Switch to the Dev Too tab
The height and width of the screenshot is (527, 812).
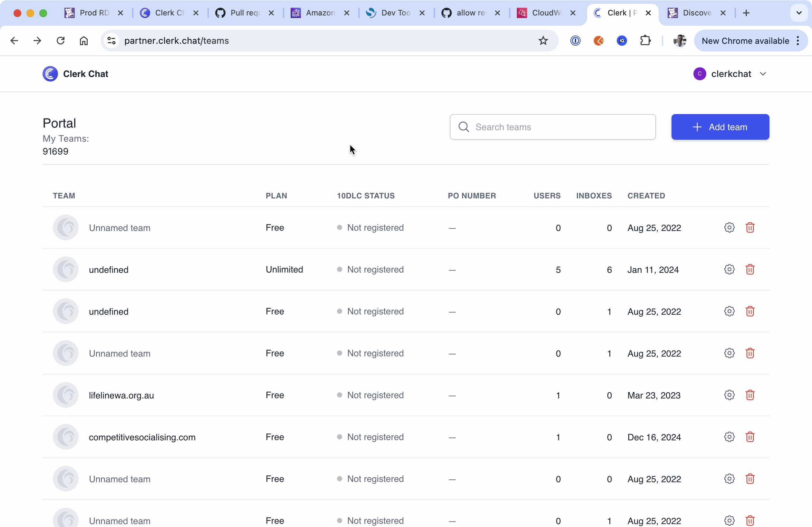point(389,13)
